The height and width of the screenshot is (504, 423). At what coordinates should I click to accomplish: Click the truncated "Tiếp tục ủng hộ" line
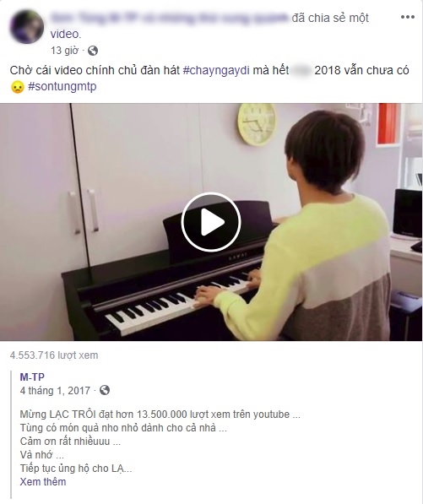point(76,469)
